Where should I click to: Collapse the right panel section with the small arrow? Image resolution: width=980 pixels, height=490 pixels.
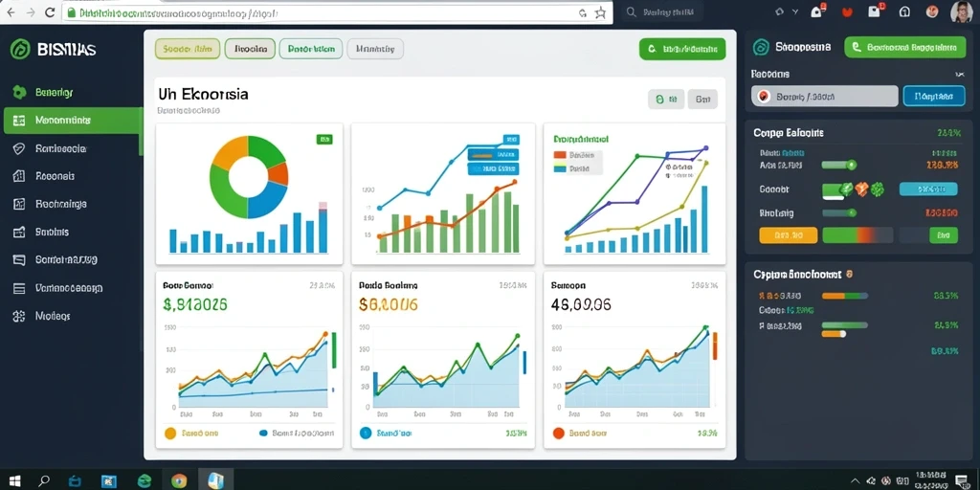(x=960, y=75)
